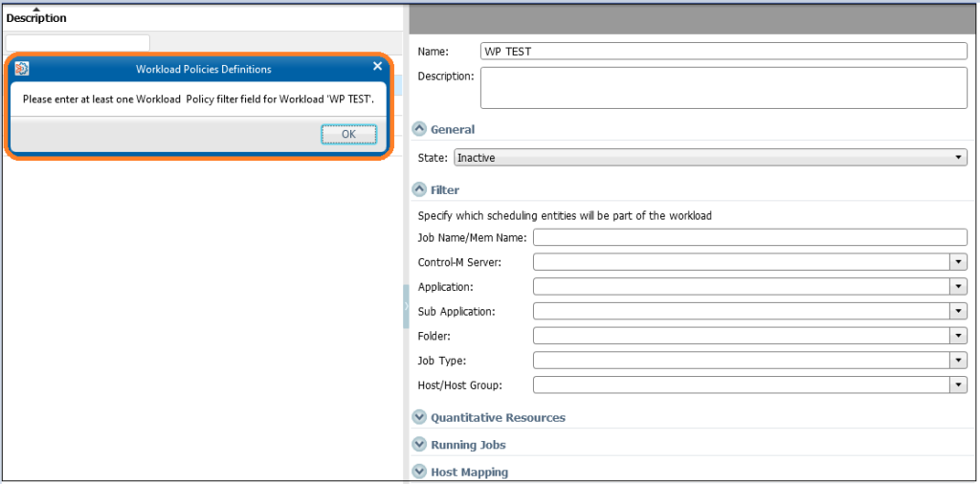Click the Name field containing WP TEST

coord(724,52)
